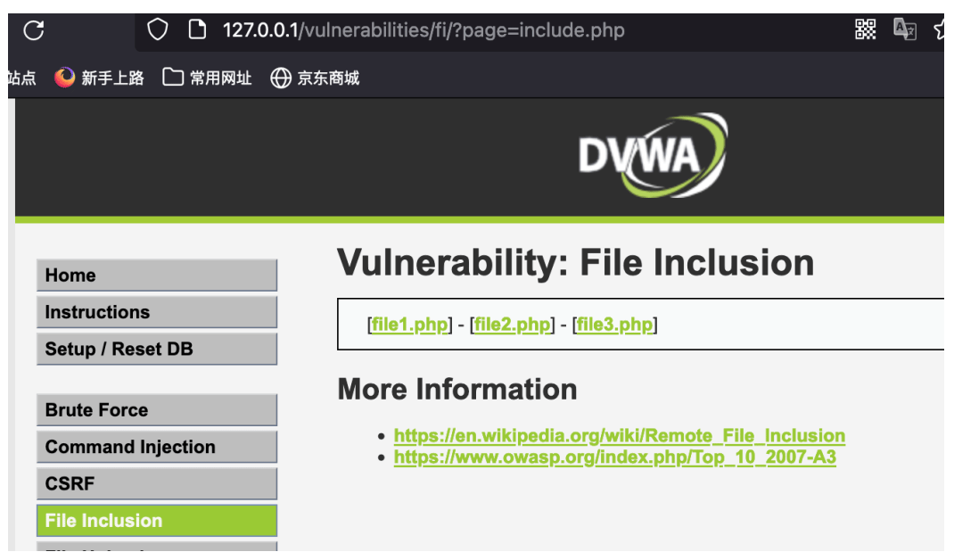
Task: Navigate to the CSRF page
Action: click(157, 484)
